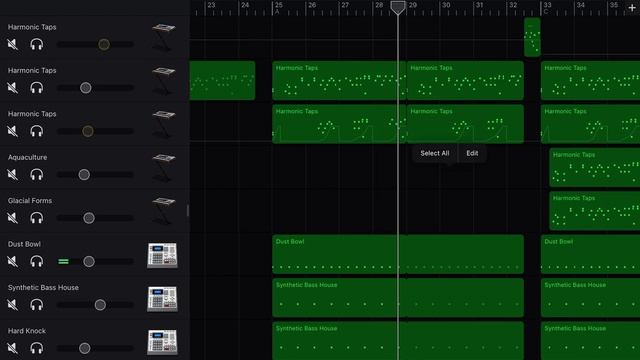Select the Aquaculture track name

(27, 157)
